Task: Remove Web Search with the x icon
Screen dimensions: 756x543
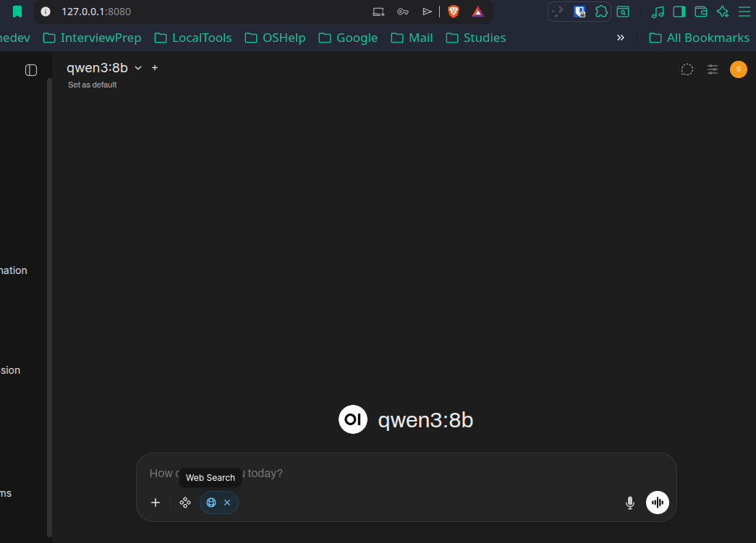Action: click(227, 503)
